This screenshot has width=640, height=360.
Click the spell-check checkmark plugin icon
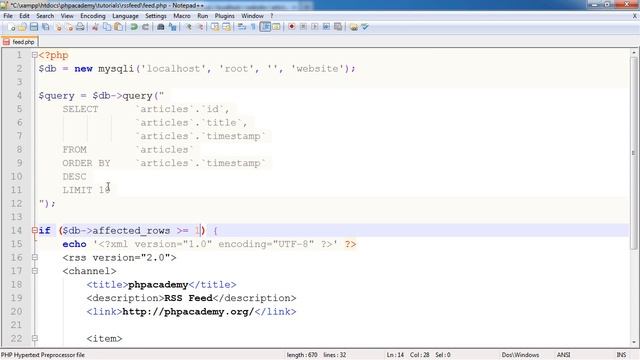point(365,27)
